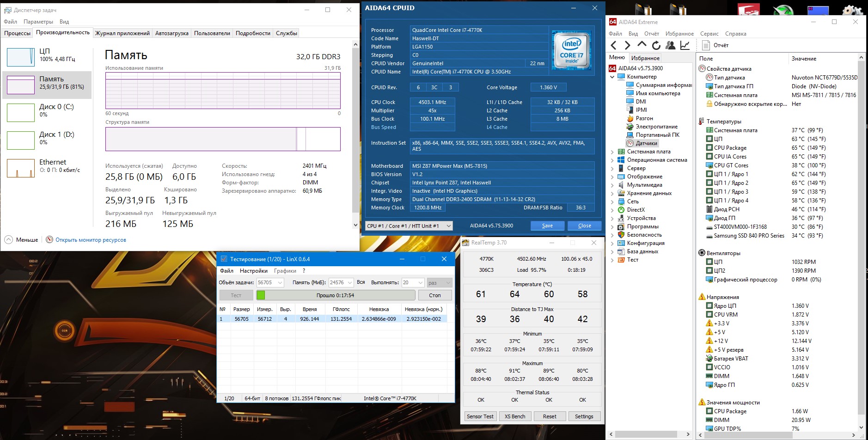This screenshot has height=440, width=868.
Task: Open Параметры menu in Task Manager
Action: pyautogui.click(x=38, y=22)
